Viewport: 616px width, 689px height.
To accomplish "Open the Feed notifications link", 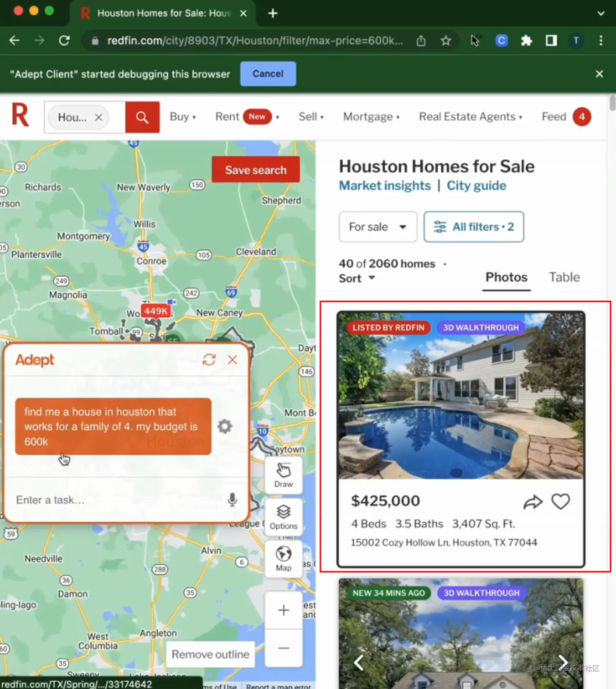I will point(566,117).
